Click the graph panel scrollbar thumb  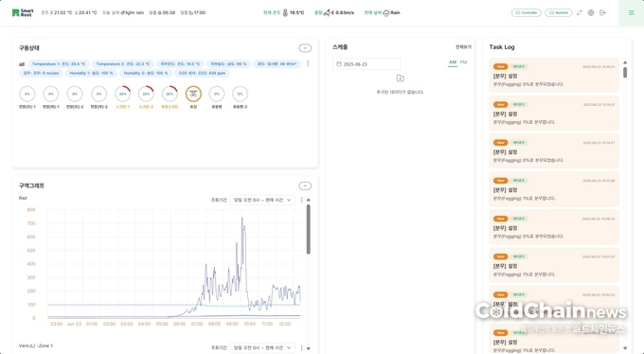[x=309, y=229]
